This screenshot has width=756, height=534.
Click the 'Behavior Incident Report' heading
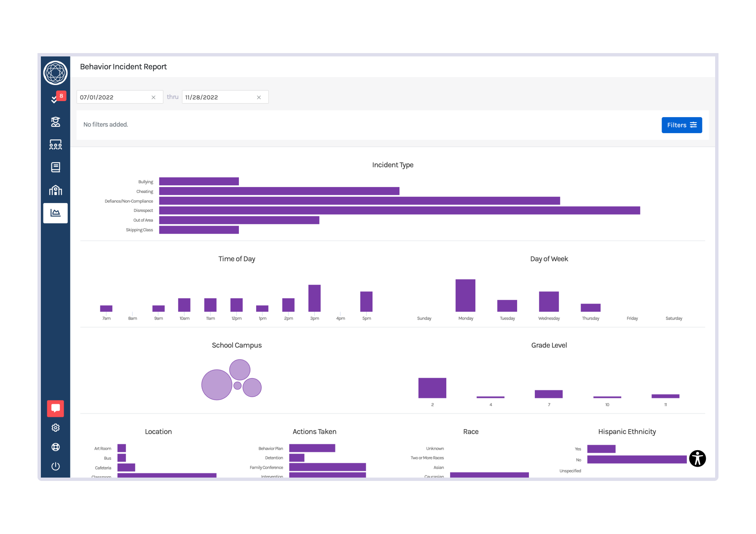(x=123, y=67)
